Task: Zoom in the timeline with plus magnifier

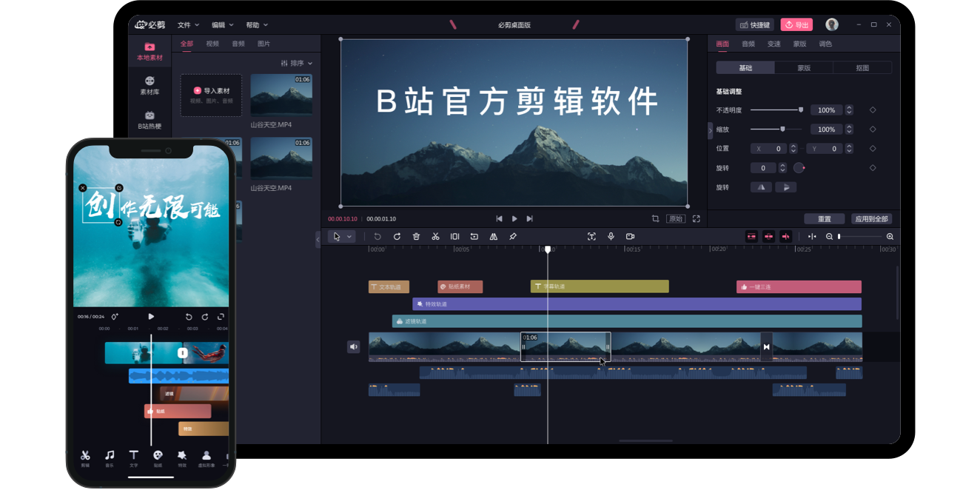Action: [x=890, y=237]
